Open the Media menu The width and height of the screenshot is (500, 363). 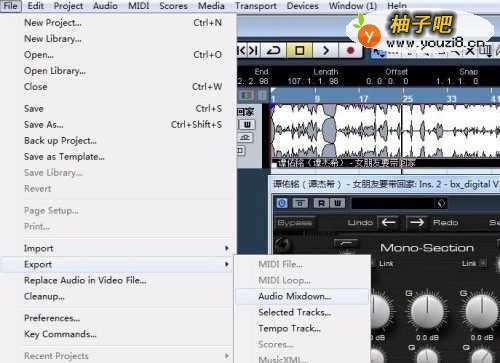pos(211,6)
